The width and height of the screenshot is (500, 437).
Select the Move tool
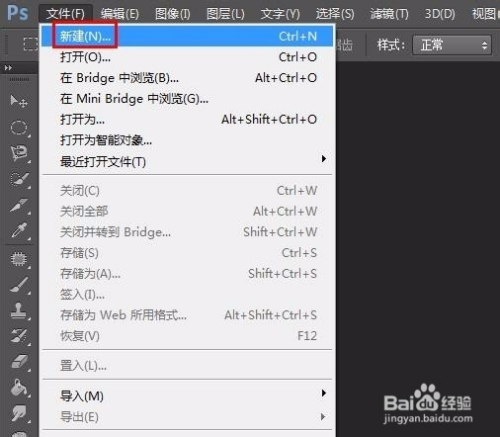click(19, 101)
